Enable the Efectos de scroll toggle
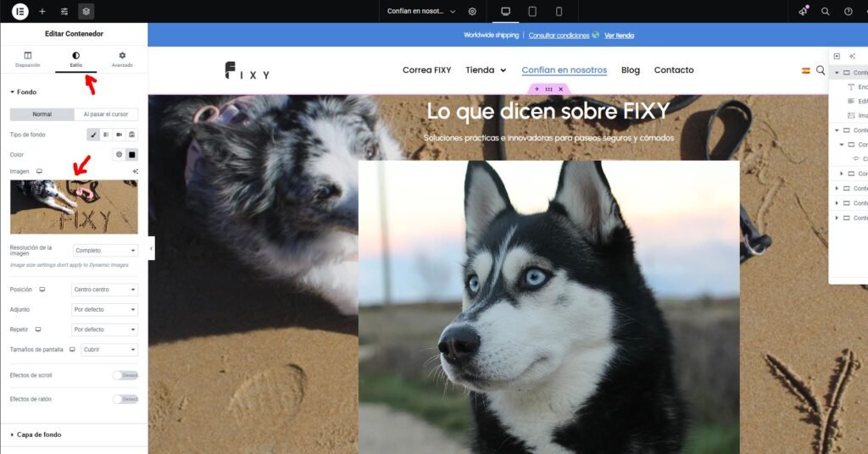The width and height of the screenshot is (868, 454). pyautogui.click(x=125, y=375)
